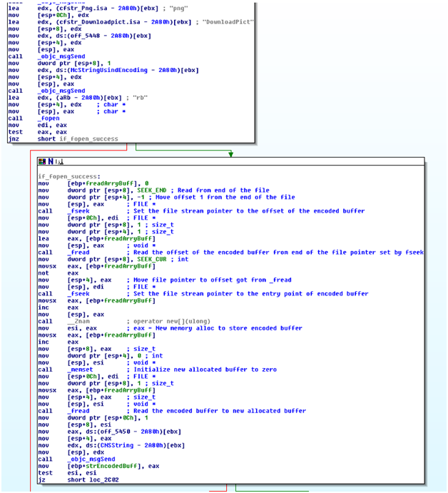Click the blue N rename-node icon
The image size is (448, 493).
click(51, 162)
